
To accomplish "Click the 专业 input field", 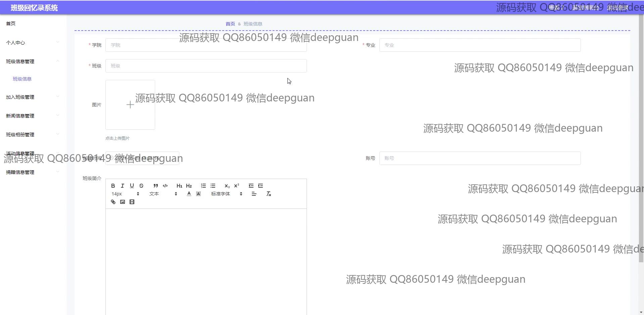I will click(x=480, y=45).
